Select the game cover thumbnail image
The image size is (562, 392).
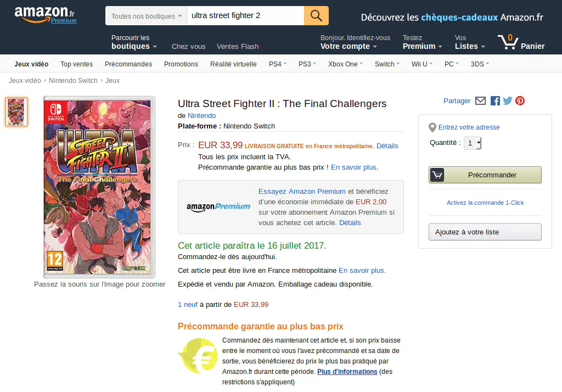pyautogui.click(x=16, y=112)
